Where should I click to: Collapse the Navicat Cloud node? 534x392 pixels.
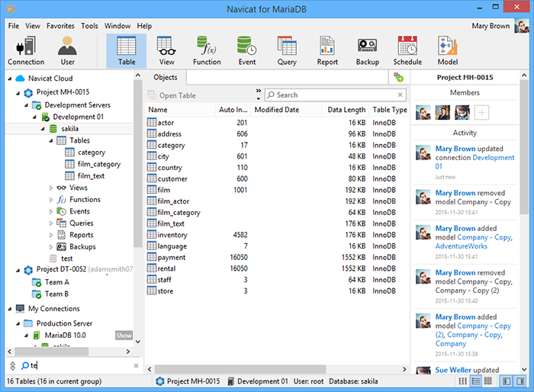(10, 79)
